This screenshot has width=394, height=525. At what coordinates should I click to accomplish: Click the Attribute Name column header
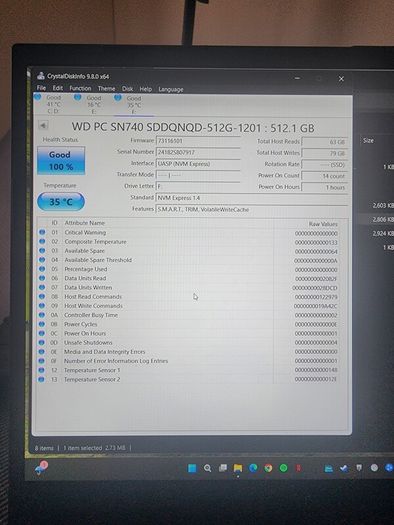[85, 223]
